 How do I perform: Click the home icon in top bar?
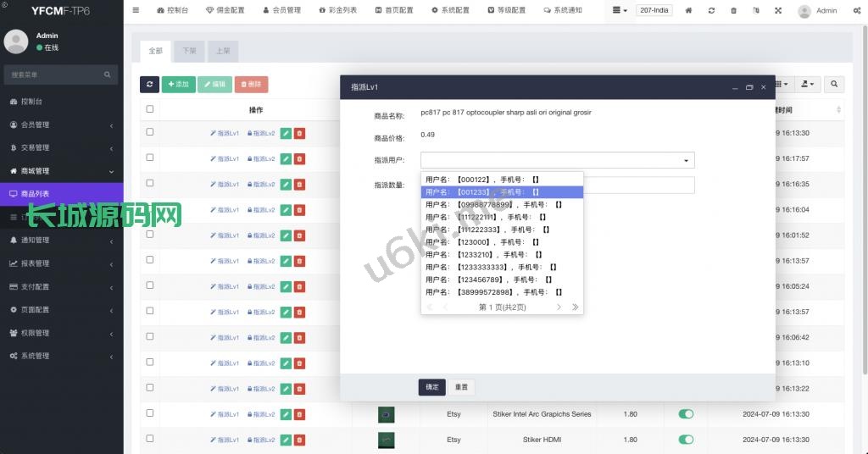(688, 11)
